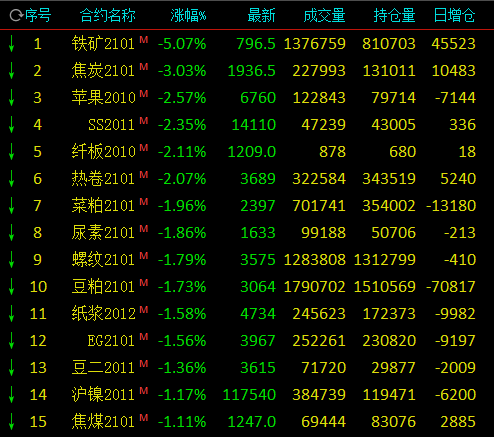Viewport: 494px width, 437px height.
Task: Select contract 豆粕2101
Action: tap(103, 287)
